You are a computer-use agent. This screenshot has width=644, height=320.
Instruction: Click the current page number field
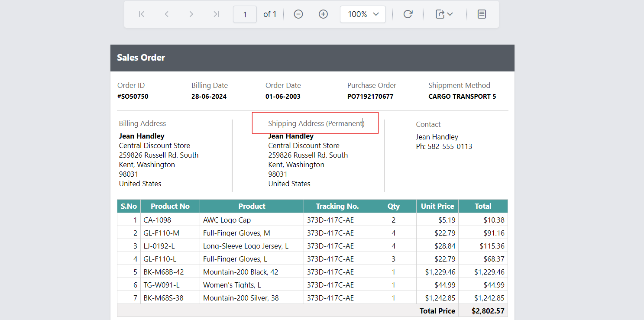point(245,14)
